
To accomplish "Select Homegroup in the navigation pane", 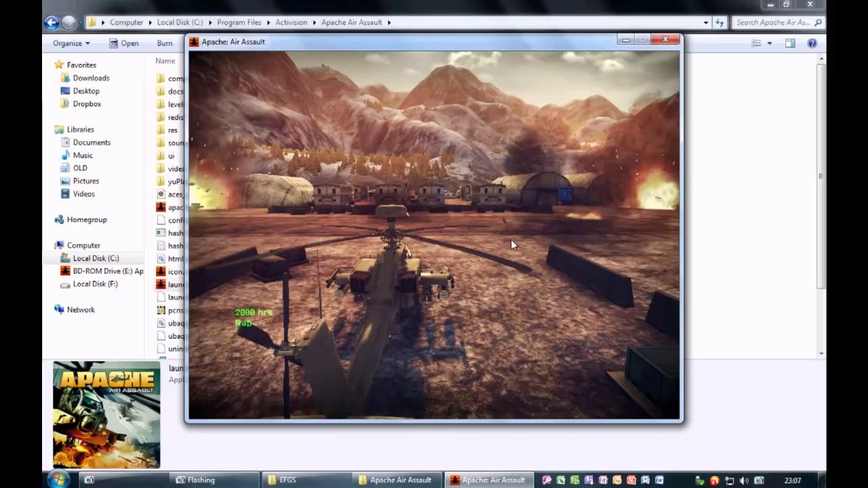I will click(87, 220).
